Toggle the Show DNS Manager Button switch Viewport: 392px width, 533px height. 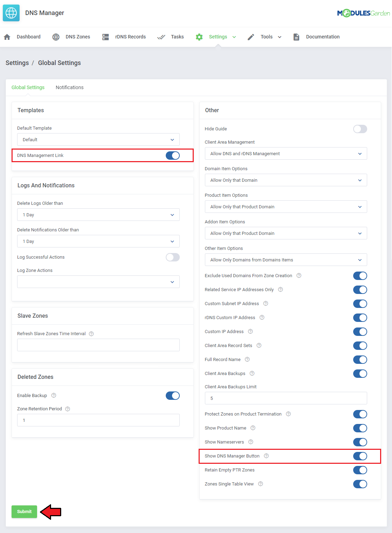[x=360, y=456]
